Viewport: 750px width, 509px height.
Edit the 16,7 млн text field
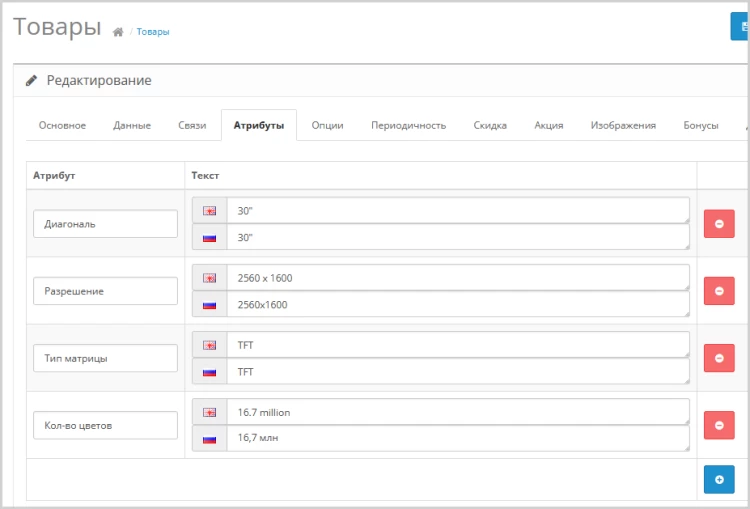pos(458,438)
